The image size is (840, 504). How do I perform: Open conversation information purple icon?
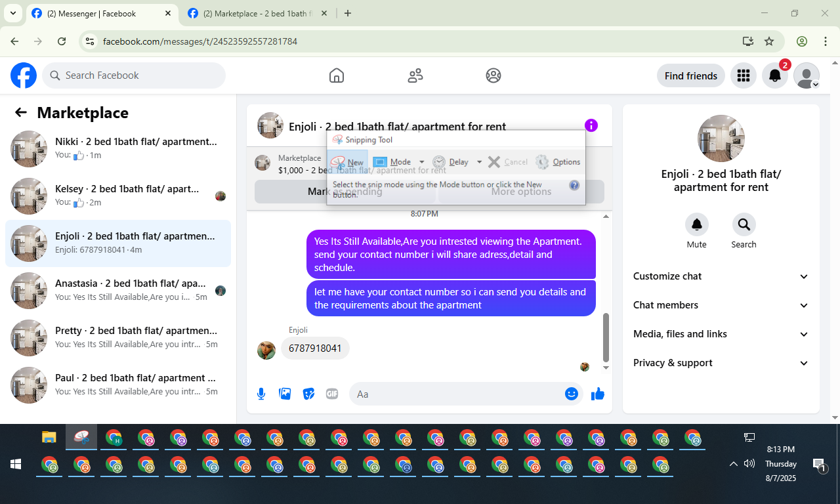click(591, 125)
